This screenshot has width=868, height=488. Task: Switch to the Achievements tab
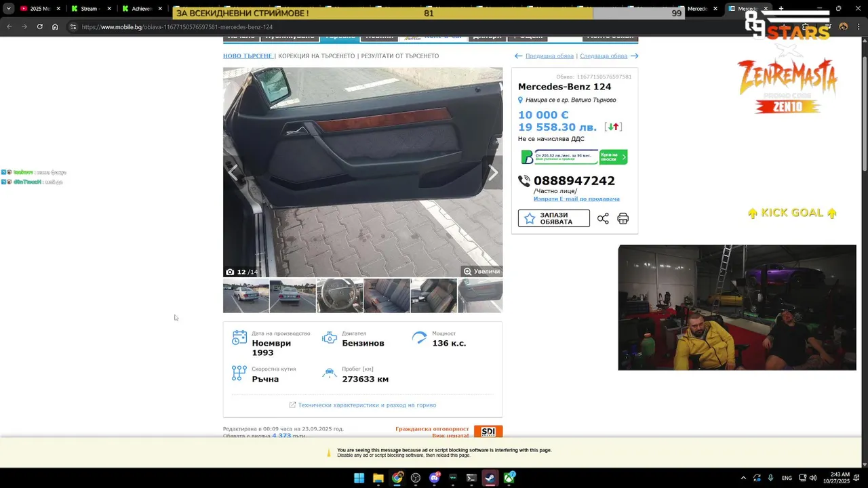(141, 9)
